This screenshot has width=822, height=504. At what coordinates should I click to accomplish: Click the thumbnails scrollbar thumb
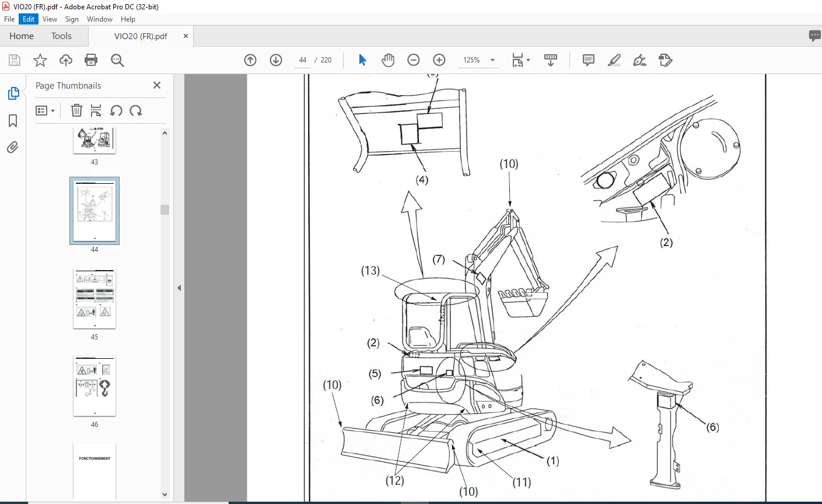[x=165, y=209]
